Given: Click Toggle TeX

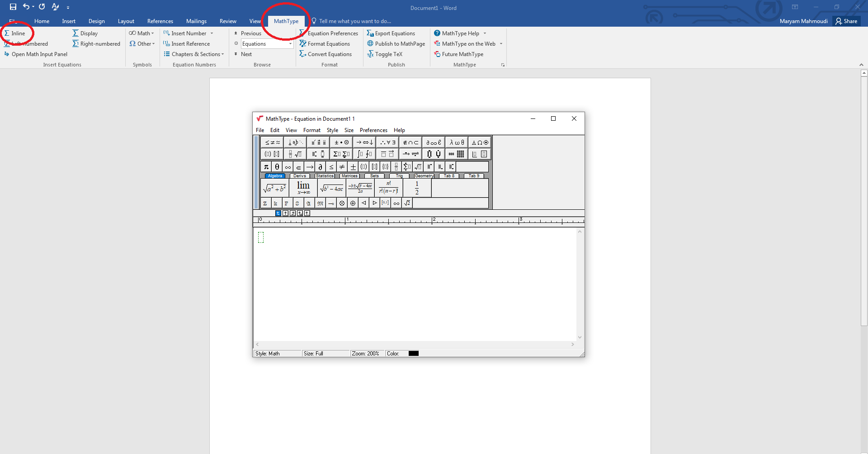Looking at the screenshot, I should tap(385, 54).
